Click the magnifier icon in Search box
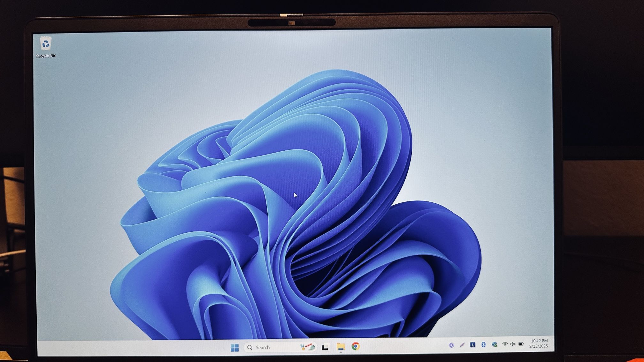 click(250, 347)
